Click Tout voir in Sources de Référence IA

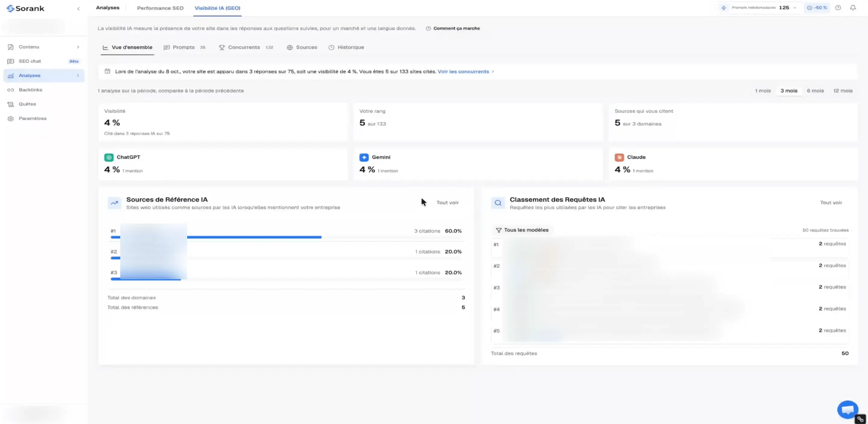[x=448, y=203]
